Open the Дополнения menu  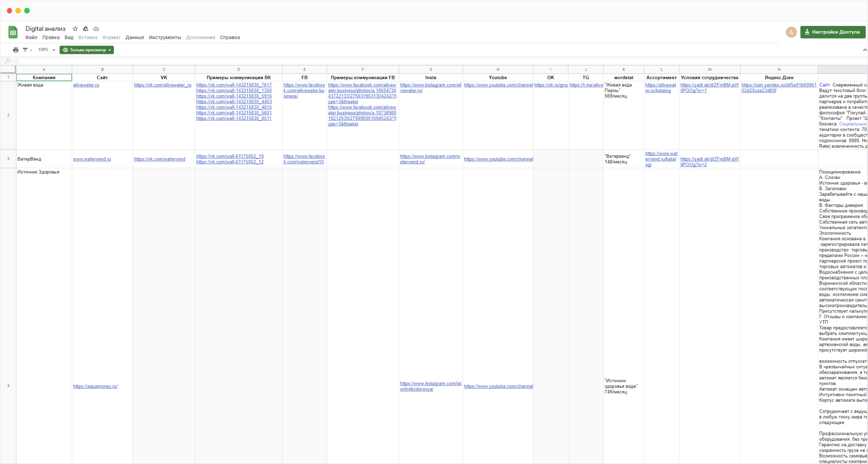pos(200,38)
